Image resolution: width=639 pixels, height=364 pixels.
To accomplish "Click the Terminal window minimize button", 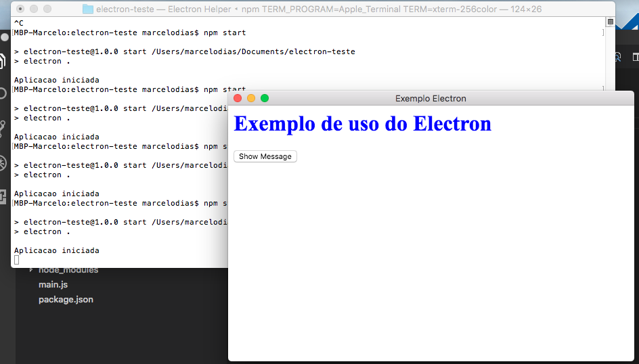I will click(34, 9).
